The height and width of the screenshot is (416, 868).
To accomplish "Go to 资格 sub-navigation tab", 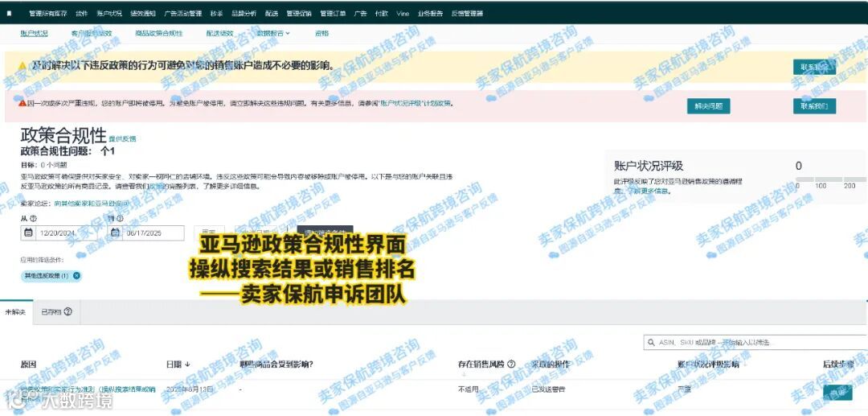I will pyautogui.click(x=321, y=33).
